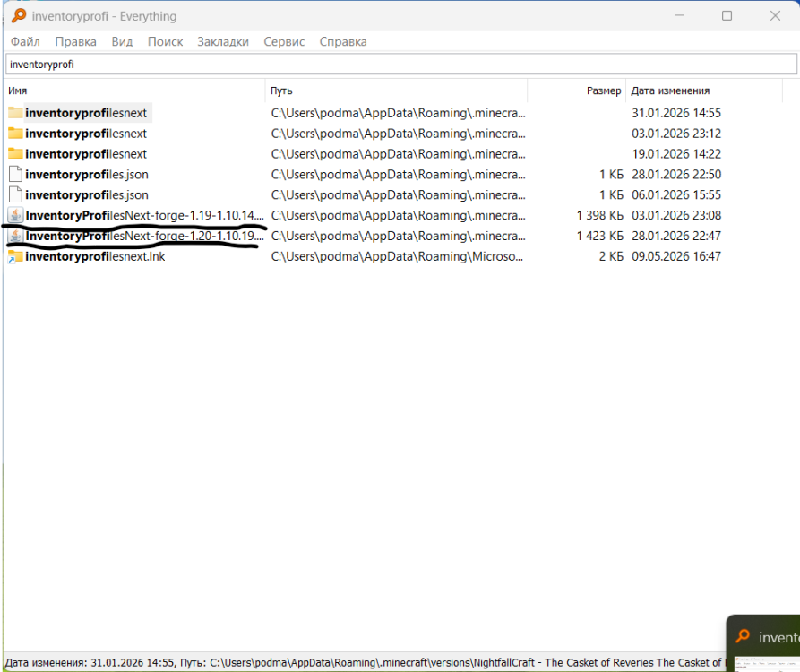Viewport: 800px width, 672px height.
Task: Click folder icon of inventoryprofilesnext dated 19.01.2026
Action: pyautogui.click(x=15, y=153)
